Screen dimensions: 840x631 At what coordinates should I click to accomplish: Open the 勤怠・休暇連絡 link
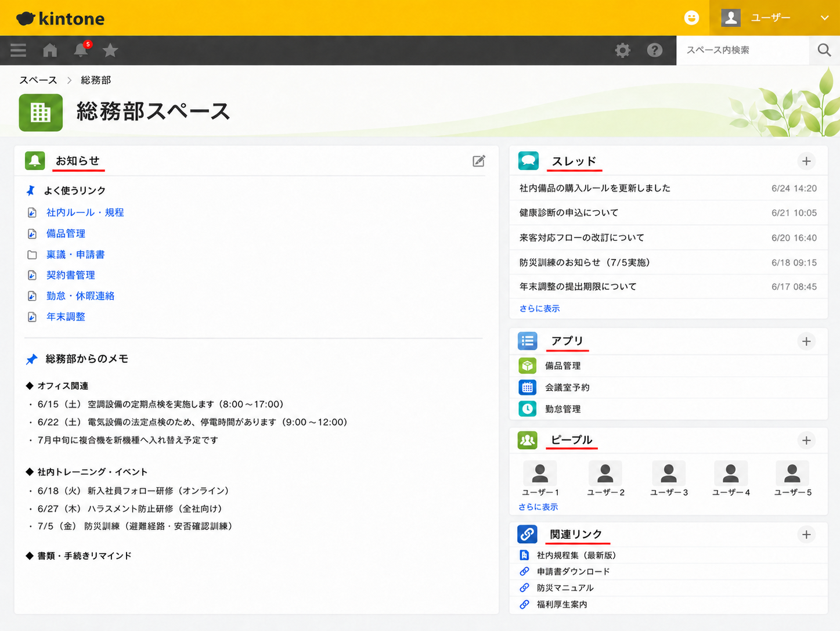coord(81,296)
